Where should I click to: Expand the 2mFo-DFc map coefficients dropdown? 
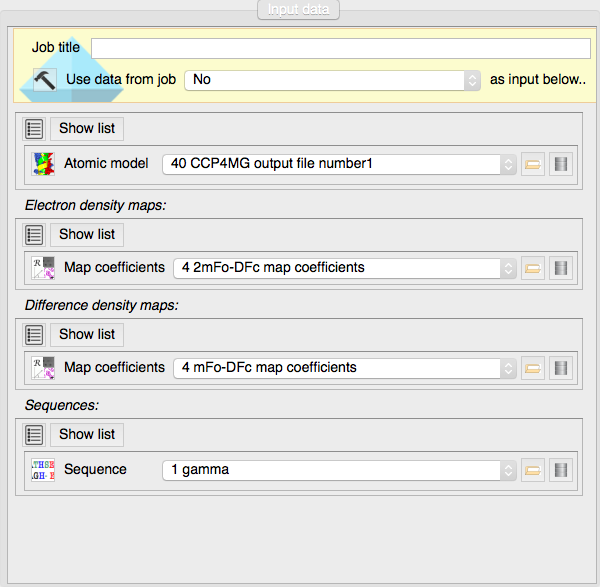(x=344, y=268)
